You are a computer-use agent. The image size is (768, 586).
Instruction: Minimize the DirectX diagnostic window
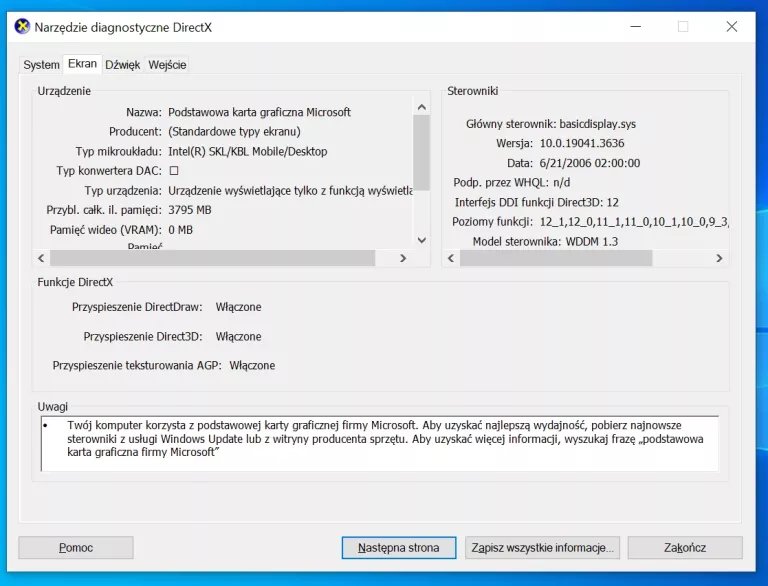pyautogui.click(x=636, y=26)
